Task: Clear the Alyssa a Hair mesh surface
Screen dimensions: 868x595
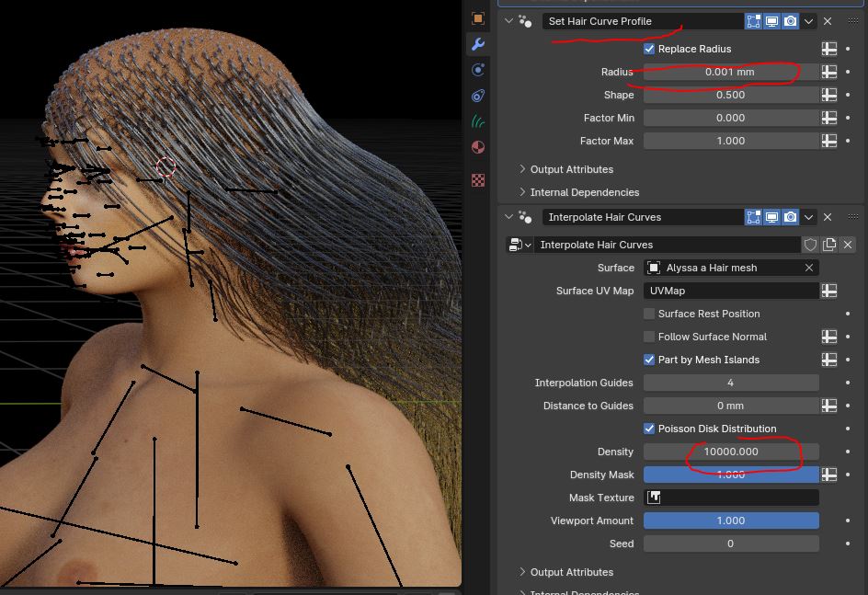Action: pos(809,268)
